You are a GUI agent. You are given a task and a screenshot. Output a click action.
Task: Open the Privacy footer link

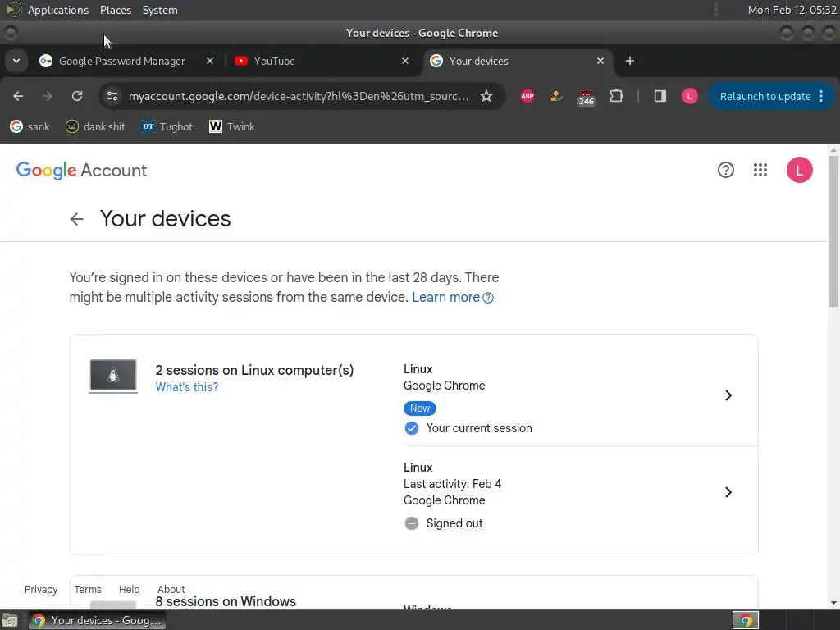pyautogui.click(x=41, y=589)
